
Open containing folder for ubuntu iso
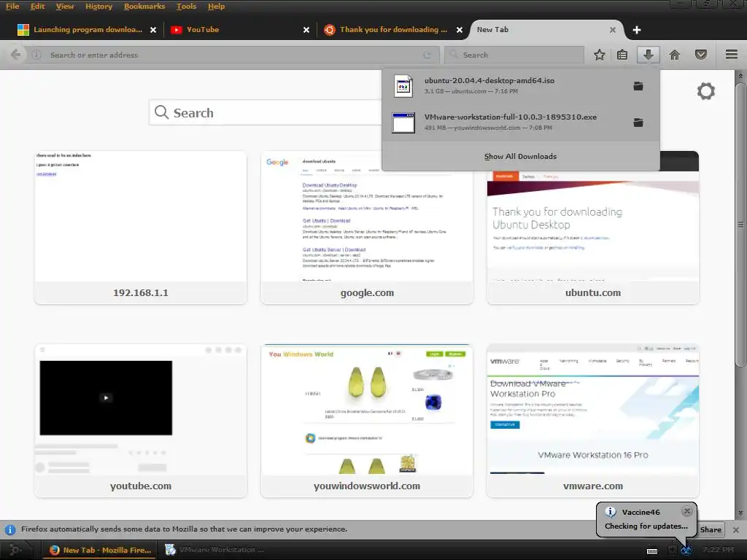pyautogui.click(x=638, y=86)
